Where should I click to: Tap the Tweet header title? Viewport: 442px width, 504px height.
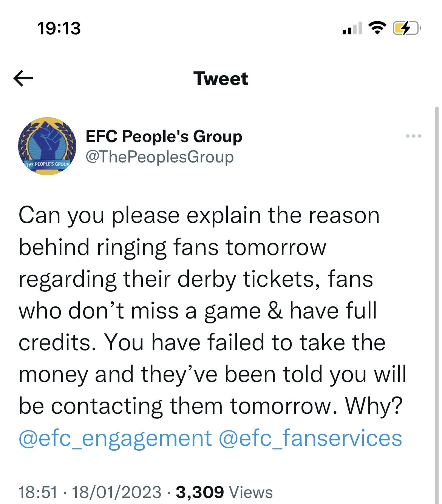(x=221, y=79)
